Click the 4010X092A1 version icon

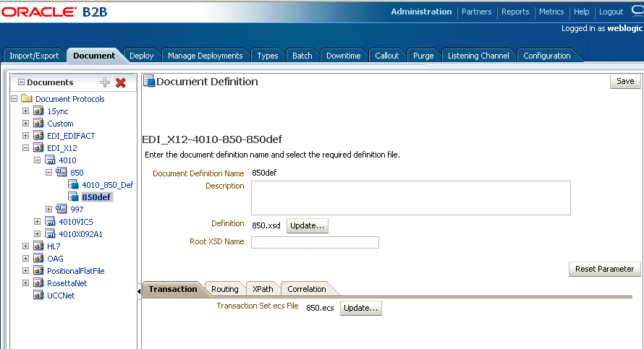50,234
